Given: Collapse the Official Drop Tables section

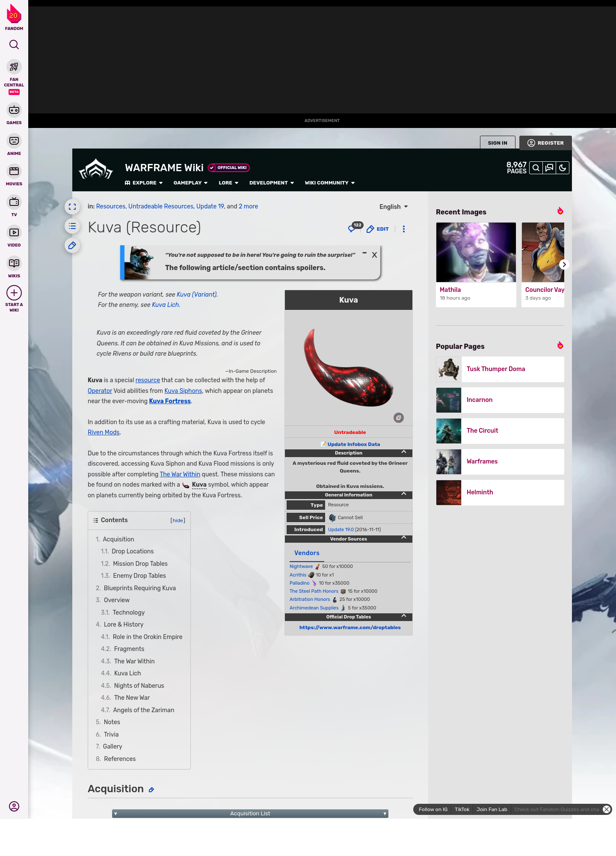Looking at the screenshot, I should pos(404,616).
